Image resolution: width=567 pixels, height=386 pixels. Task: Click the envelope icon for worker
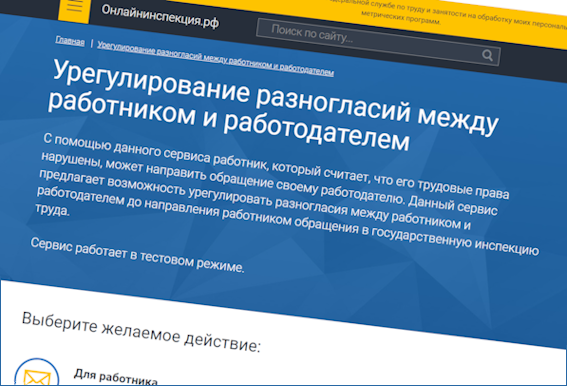[37, 376]
